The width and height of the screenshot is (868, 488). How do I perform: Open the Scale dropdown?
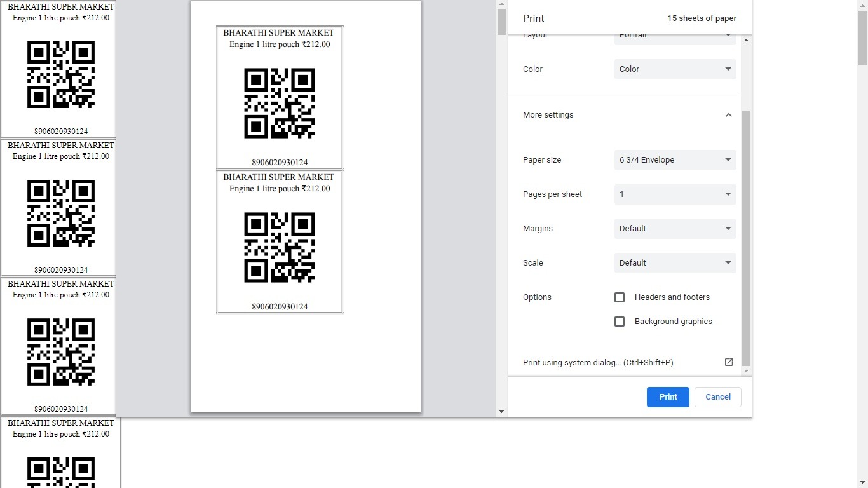click(675, 263)
